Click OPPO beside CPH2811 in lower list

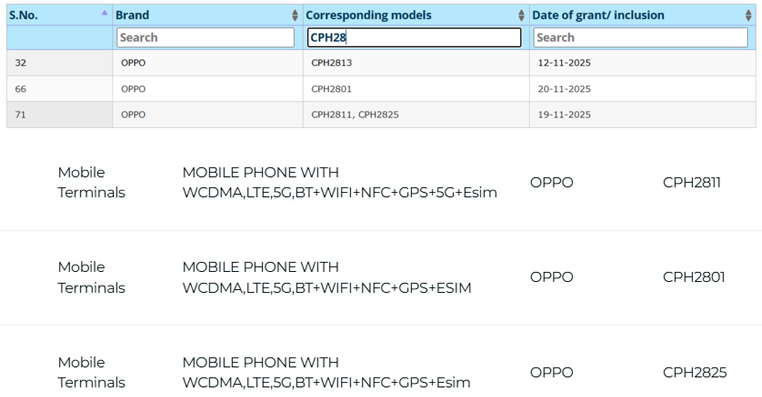(x=552, y=182)
